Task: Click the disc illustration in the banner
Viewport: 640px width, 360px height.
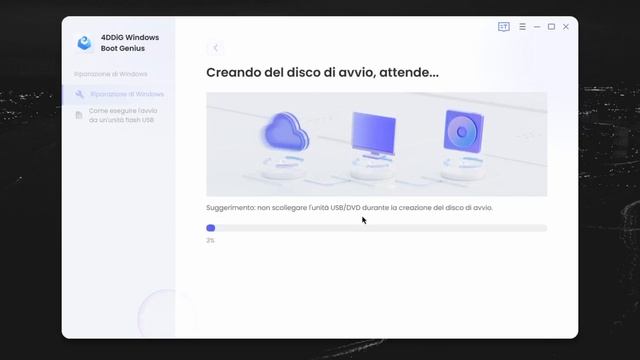Action: click(x=463, y=131)
